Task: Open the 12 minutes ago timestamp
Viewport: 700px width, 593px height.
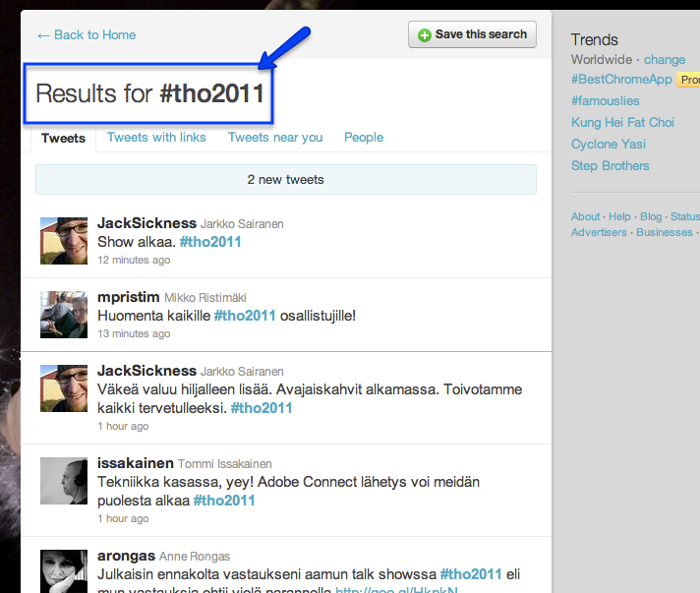Action: click(134, 260)
